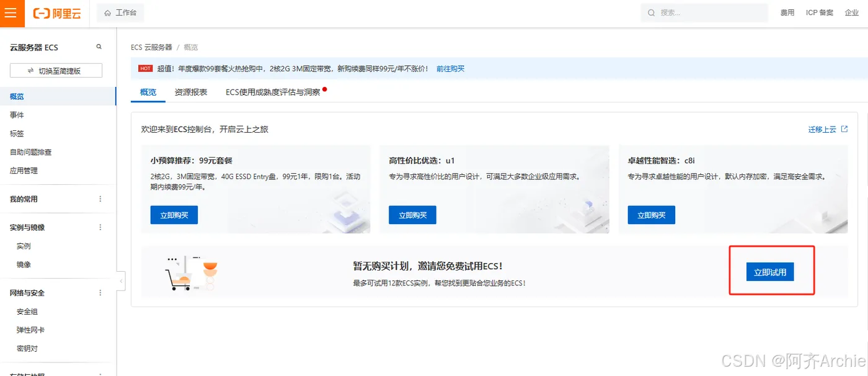
Task: Click the 云服务器 ECS sidebar title
Action: pyautogui.click(x=34, y=47)
